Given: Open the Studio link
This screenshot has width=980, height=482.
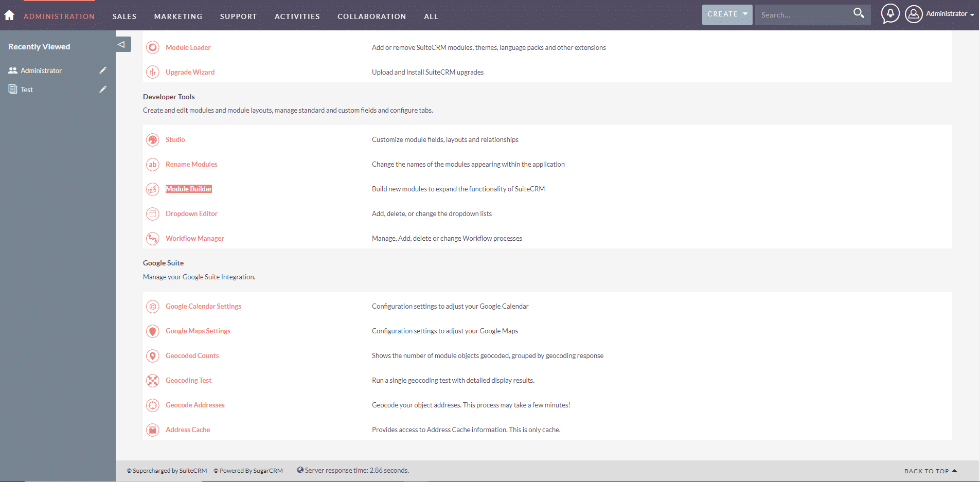Looking at the screenshot, I should coord(175,139).
